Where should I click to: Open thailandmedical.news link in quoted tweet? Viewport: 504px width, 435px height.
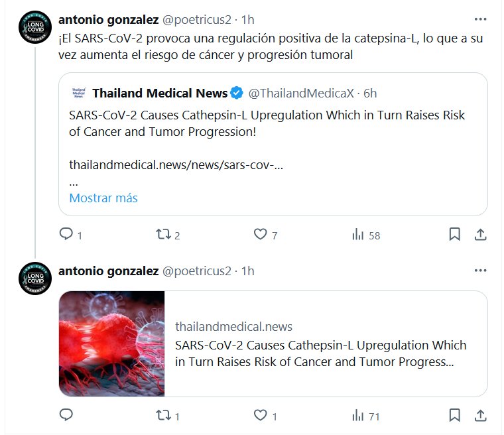[x=176, y=164]
